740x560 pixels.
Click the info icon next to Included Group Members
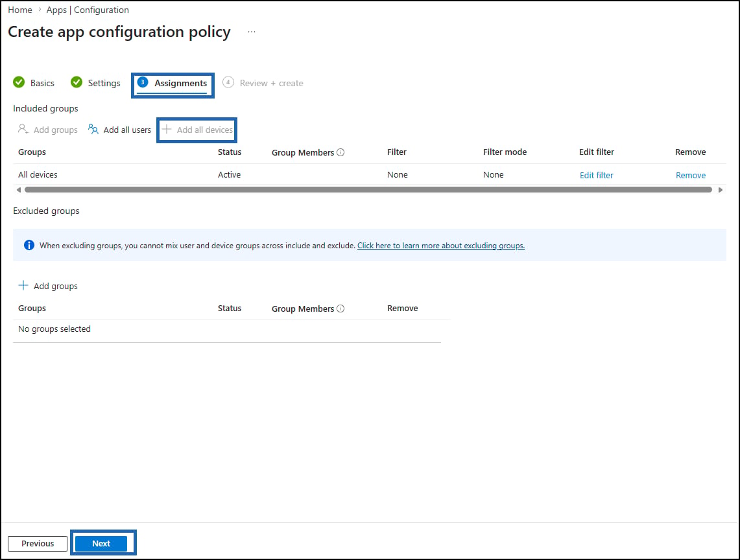(x=340, y=152)
